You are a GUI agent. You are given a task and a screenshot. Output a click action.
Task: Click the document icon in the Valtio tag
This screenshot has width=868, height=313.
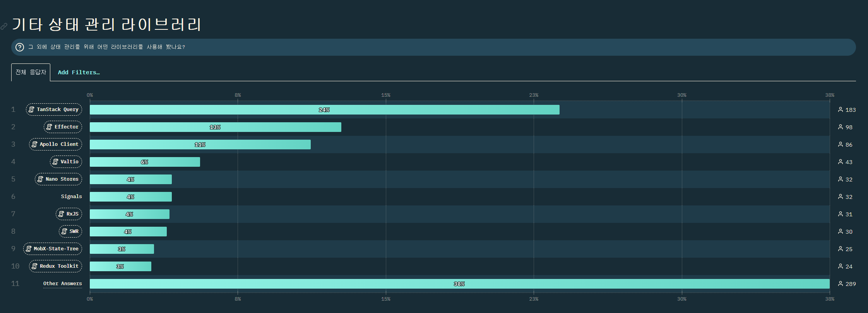point(55,162)
